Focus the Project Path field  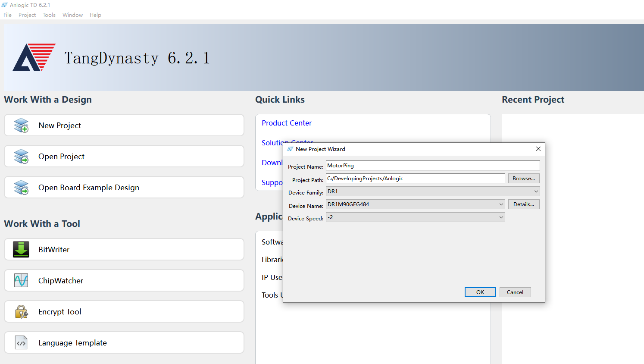pos(415,179)
